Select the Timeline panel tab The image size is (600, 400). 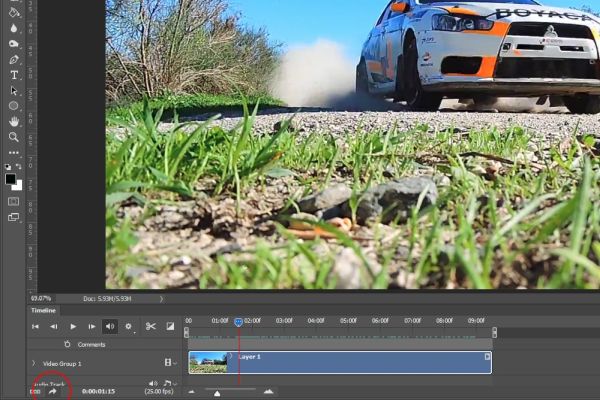43,310
